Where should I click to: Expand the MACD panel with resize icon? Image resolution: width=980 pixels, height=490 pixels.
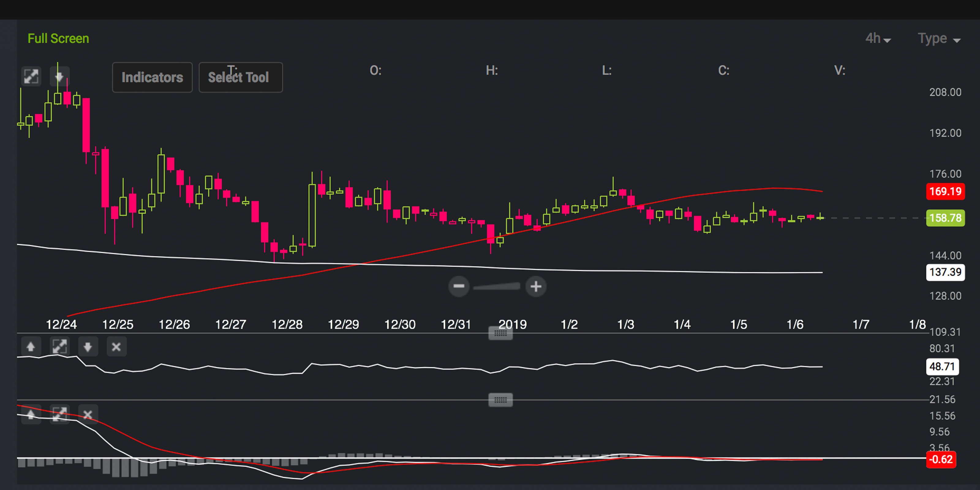click(x=60, y=414)
